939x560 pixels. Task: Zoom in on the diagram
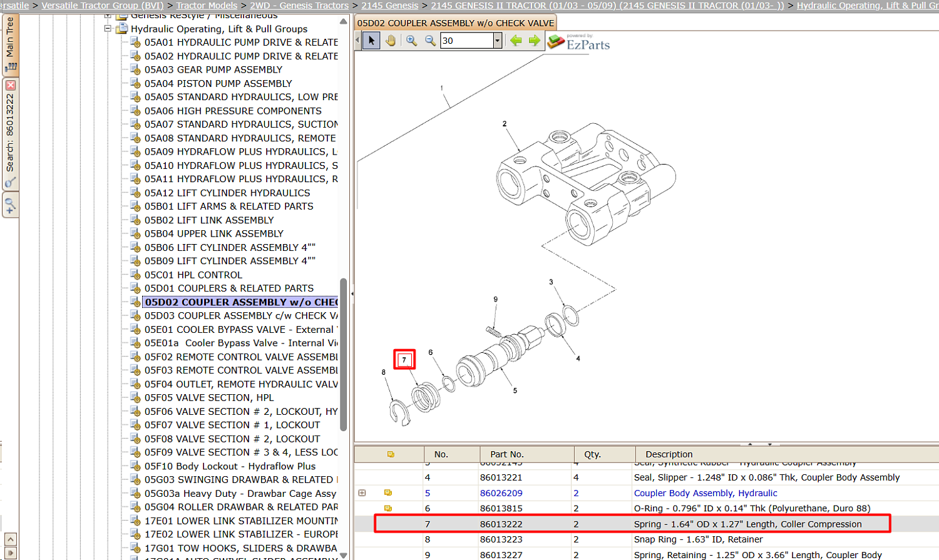click(411, 41)
